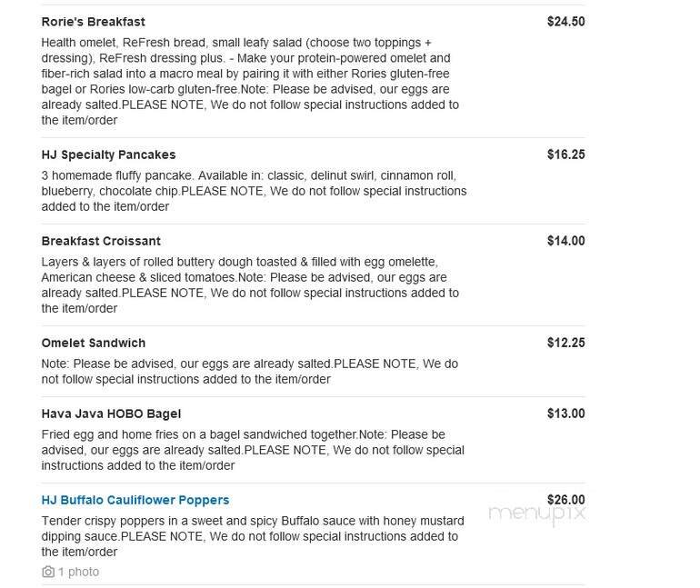700x588 pixels.
Task: Click the $26.00 Cauliflower Poppers price
Action: 565,500
